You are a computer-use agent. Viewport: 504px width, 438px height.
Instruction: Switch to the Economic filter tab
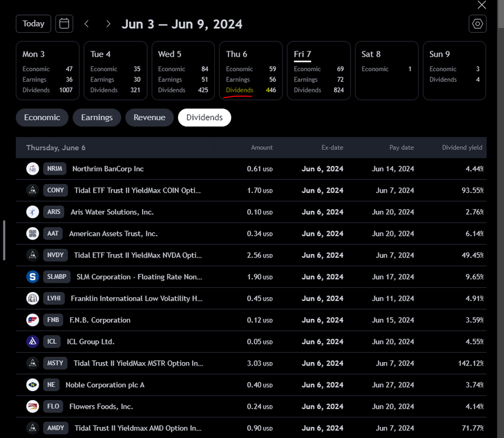click(x=42, y=117)
